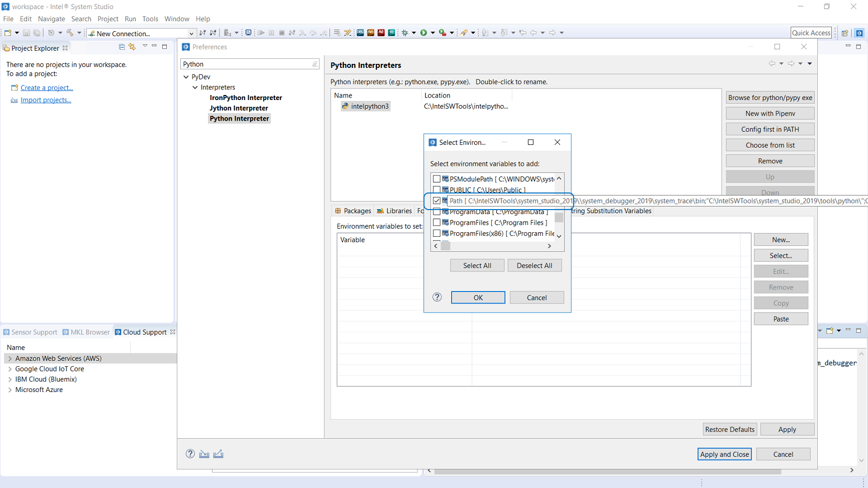The width and height of the screenshot is (868, 488).
Task: Open the teal Intel Inspector tool icon
Action: [391, 33]
